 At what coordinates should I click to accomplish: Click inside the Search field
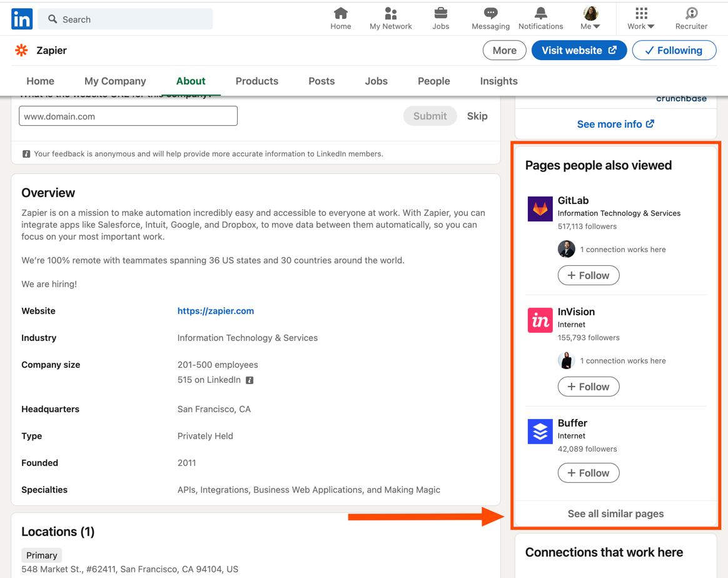click(125, 19)
